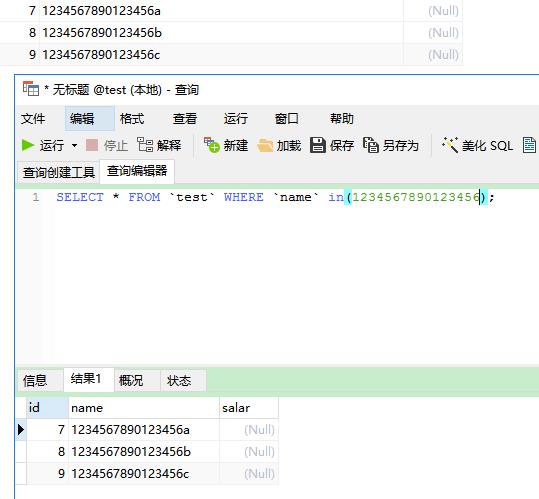
Task: Switch to Query Builder (查询创建工具) tab
Action: (x=58, y=172)
